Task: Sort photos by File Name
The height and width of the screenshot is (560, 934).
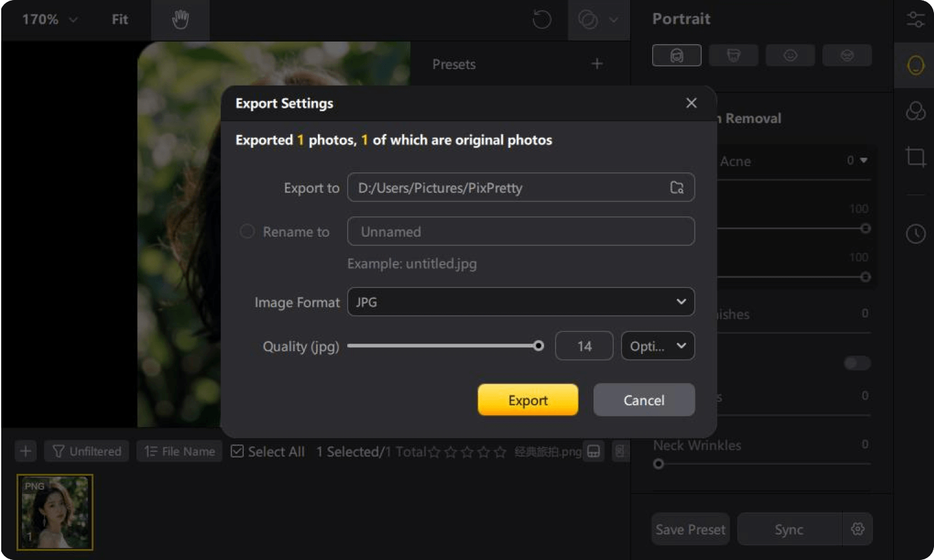Action: pos(179,451)
